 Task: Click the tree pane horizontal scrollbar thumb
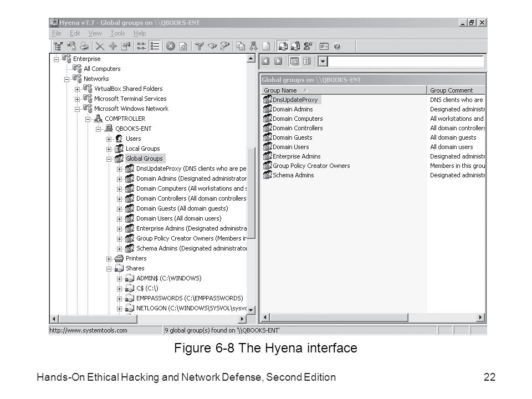98,319
